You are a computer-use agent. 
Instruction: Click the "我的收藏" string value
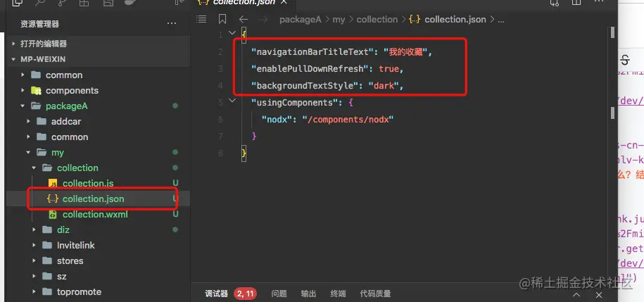click(405, 52)
